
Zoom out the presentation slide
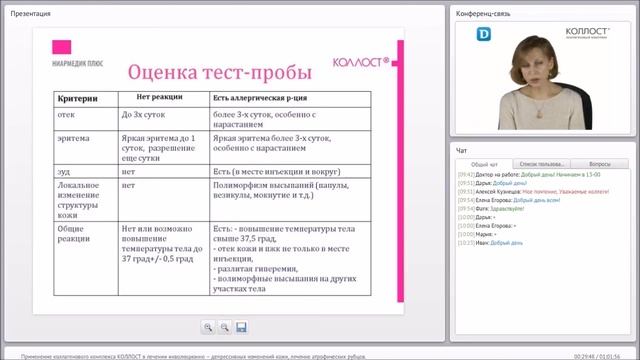224,327
